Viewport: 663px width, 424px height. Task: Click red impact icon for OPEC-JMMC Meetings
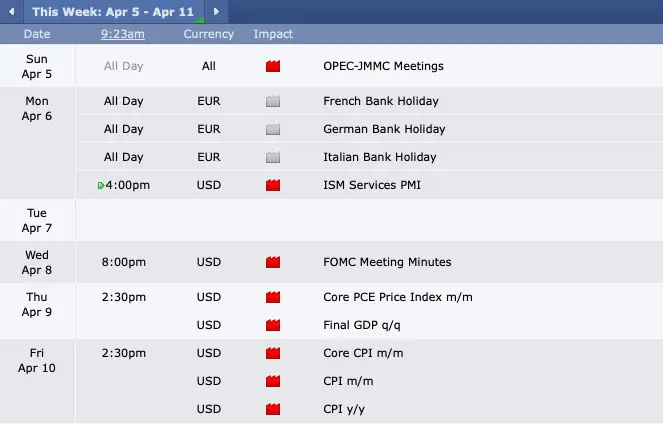(273, 67)
